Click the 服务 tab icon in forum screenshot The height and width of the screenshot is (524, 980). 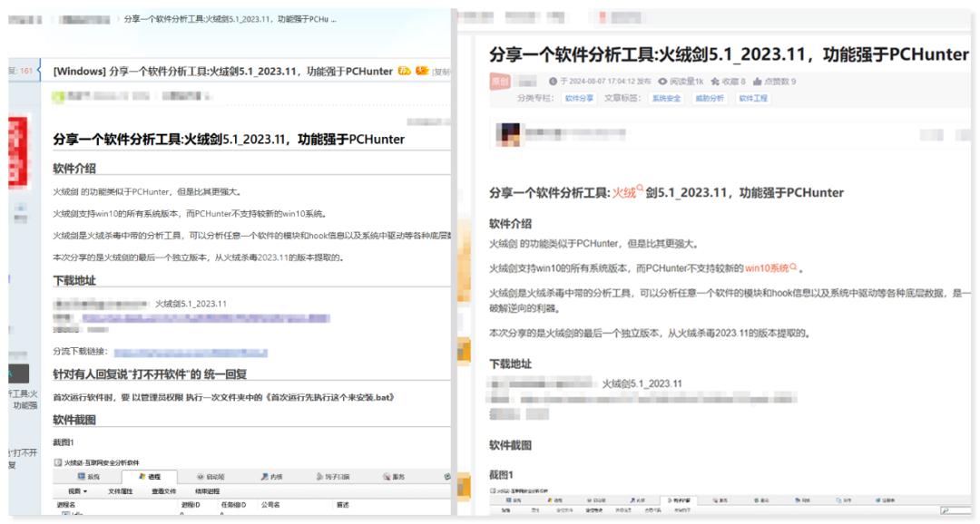coord(387,477)
